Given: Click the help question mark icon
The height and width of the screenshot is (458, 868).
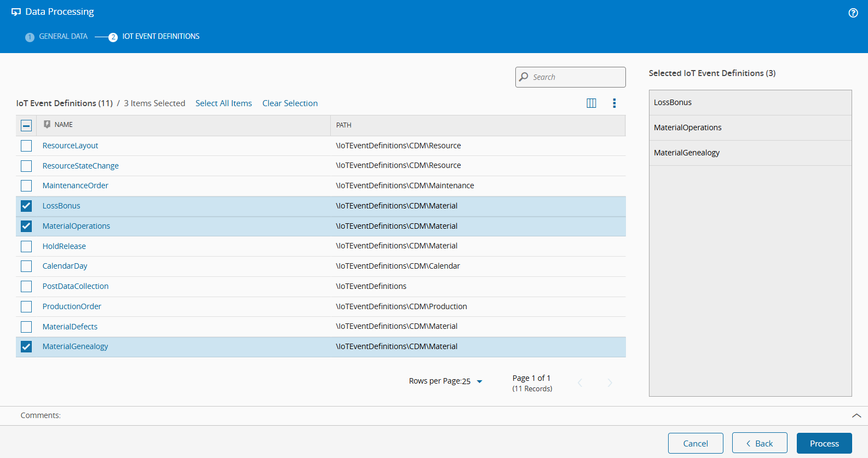Looking at the screenshot, I should (x=853, y=13).
